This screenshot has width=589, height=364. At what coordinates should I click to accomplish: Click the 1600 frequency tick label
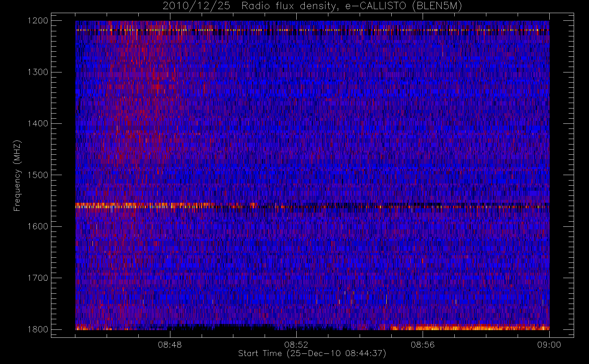click(38, 226)
